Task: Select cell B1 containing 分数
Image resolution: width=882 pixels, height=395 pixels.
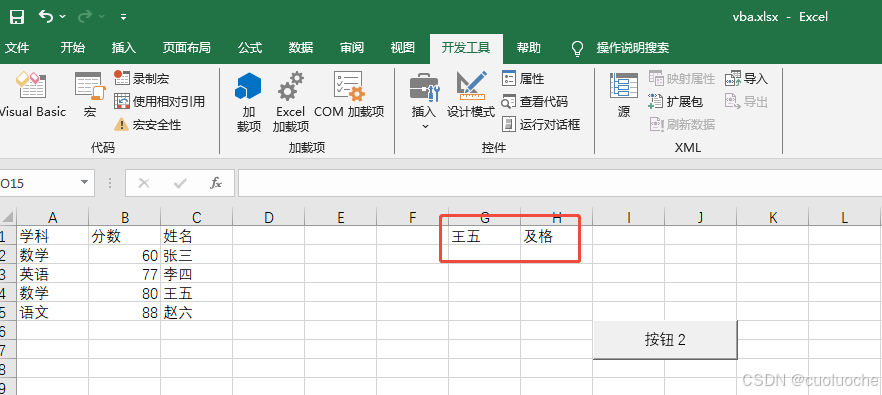Action: (x=125, y=236)
